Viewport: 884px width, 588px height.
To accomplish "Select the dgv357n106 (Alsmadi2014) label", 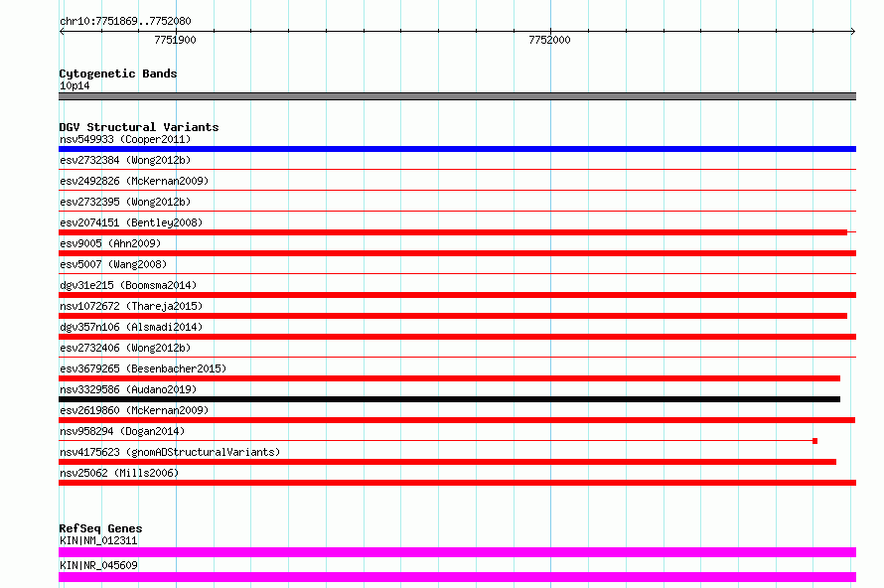I will coord(131,327).
